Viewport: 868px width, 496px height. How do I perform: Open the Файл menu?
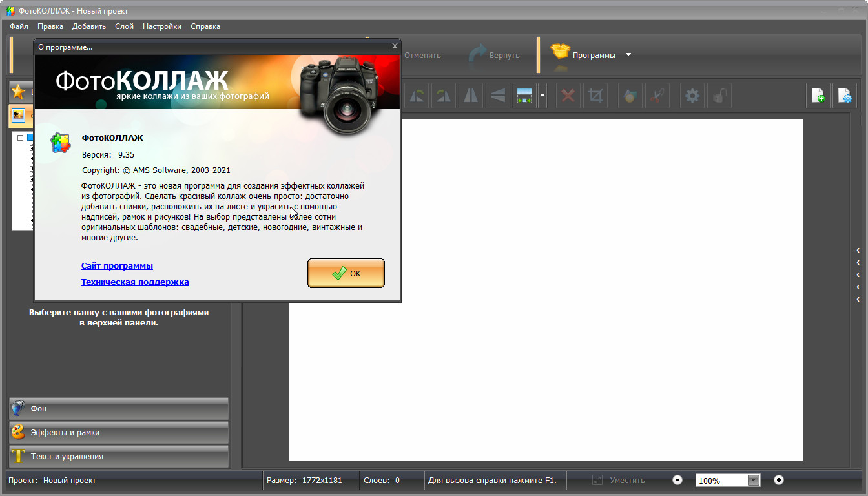[x=19, y=26]
